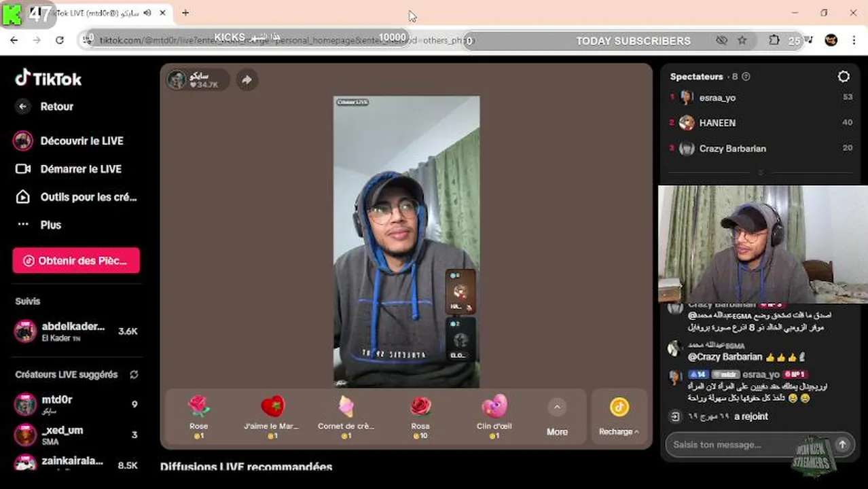Bookmark this page with the star
Image resolution: width=868 pixels, height=489 pixels.
click(x=742, y=41)
